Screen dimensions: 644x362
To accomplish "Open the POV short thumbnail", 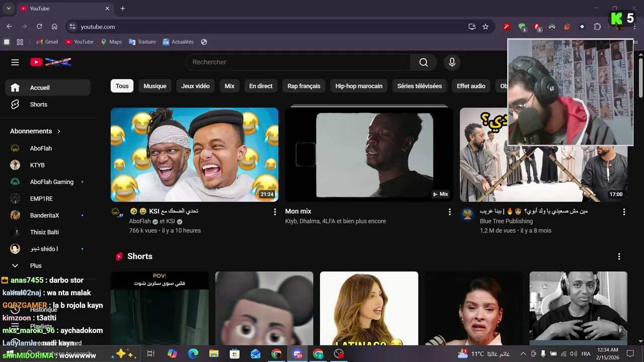I will click(159, 308).
